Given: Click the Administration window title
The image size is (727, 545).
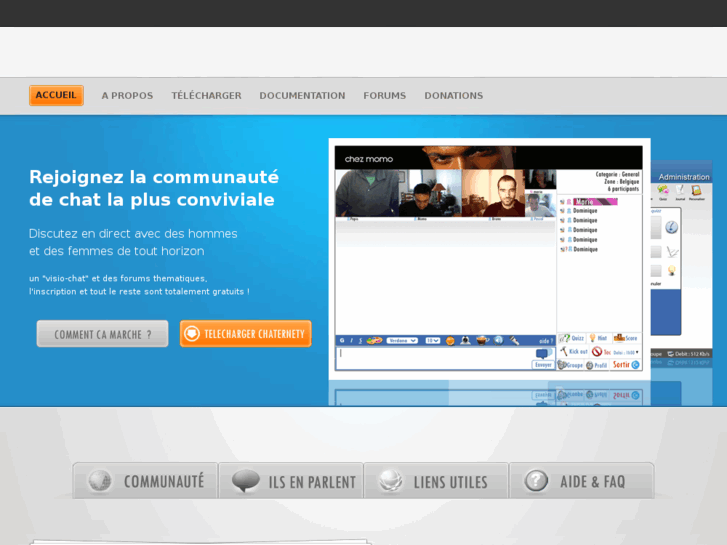Looking at the screenshot, I should [x=684, y=177].
